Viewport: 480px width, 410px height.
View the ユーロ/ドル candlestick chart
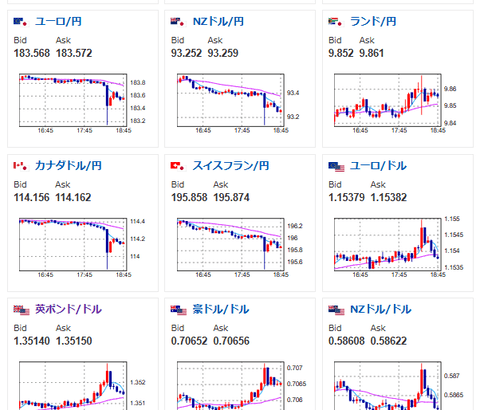(x=398, y=248)
